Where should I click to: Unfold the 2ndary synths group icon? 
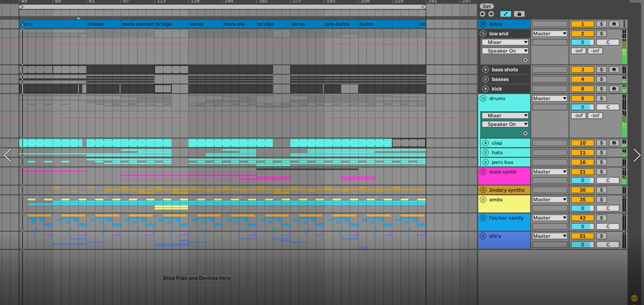[483, 190]
